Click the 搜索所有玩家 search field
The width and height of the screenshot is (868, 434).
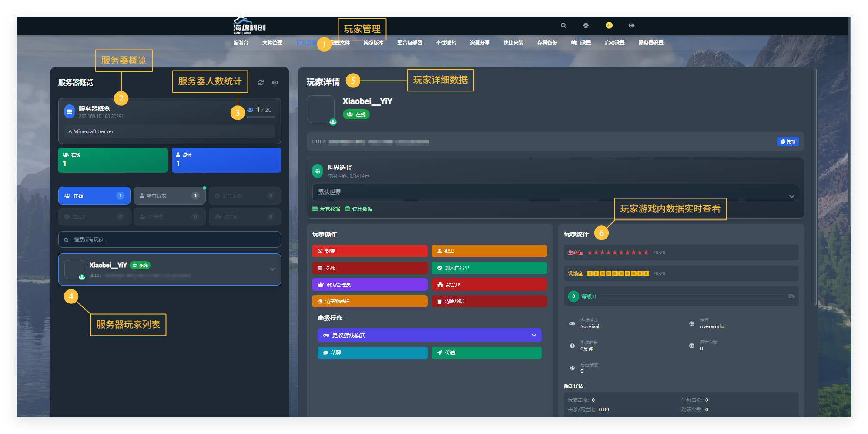pos(170,239)
